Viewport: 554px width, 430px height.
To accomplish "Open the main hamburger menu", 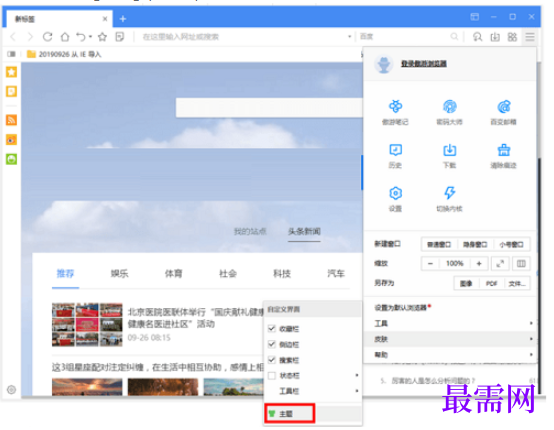I will 530,37.
